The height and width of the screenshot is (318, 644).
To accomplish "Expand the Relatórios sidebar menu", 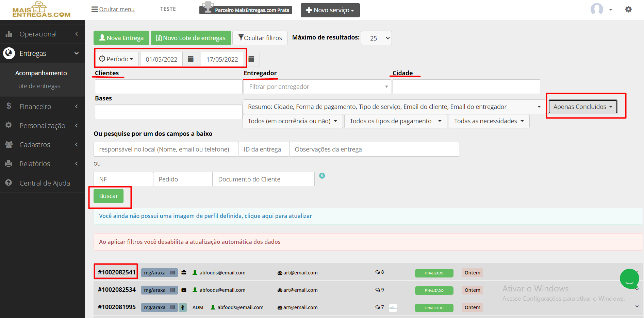I will pos(43,164).
